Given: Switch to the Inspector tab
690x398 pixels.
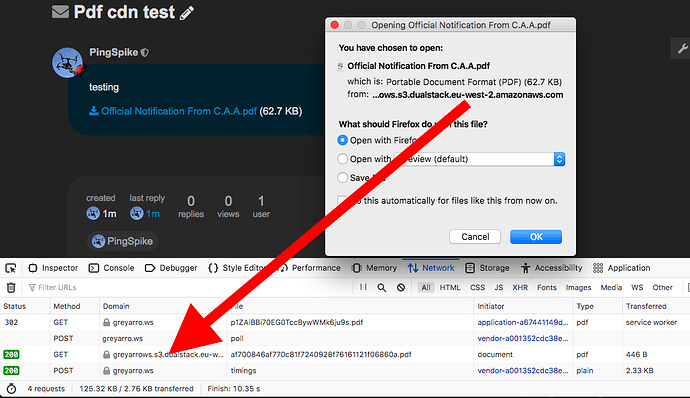Looking at the screenshot, I should pos(53,268).
